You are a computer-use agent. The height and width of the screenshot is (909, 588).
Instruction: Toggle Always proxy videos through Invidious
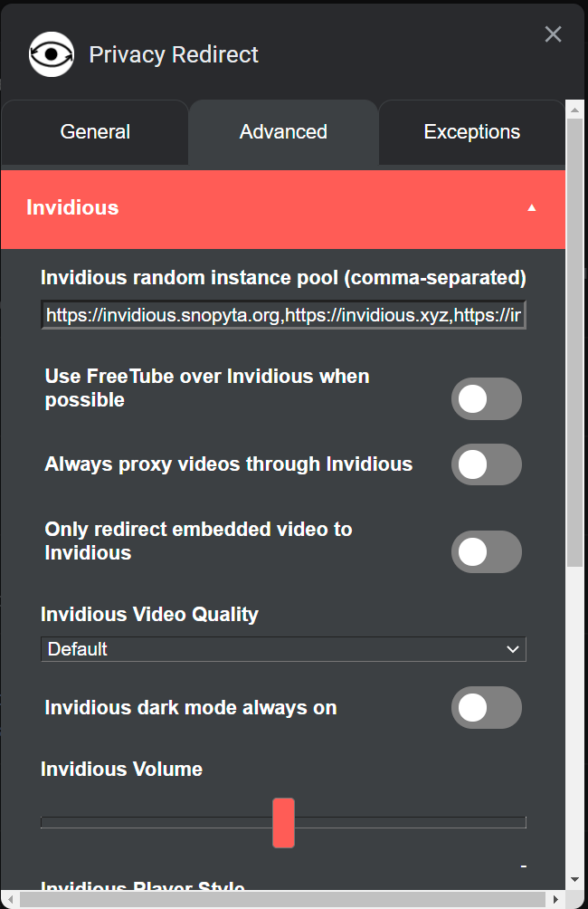[x=487, y=464]
